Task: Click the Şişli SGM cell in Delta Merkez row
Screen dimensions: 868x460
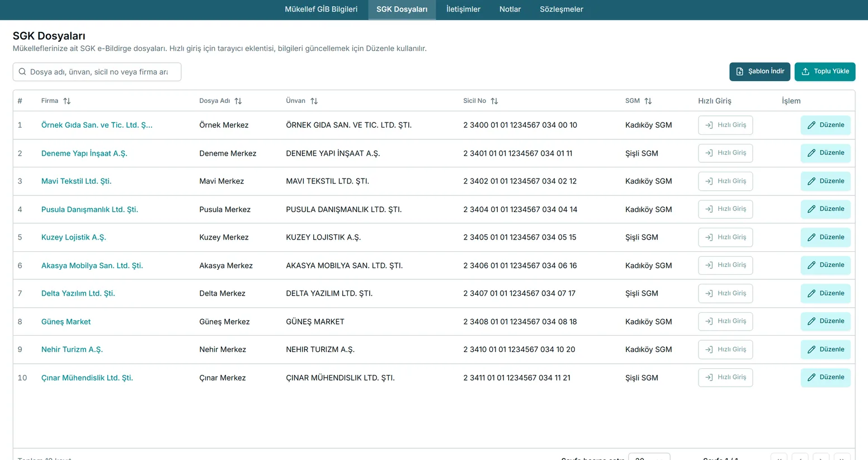Action: (641, 293)
